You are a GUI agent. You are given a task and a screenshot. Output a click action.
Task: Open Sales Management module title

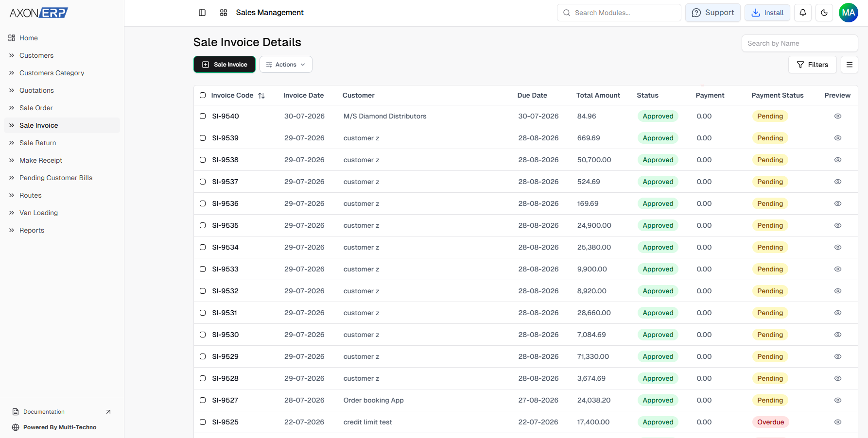270,13
